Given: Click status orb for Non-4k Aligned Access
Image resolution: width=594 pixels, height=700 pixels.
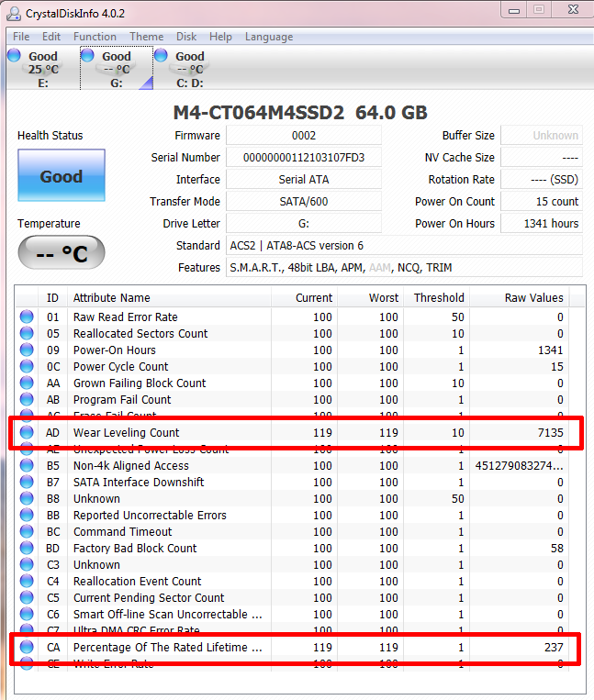Looking at the screenshot, I should (27, 465).
